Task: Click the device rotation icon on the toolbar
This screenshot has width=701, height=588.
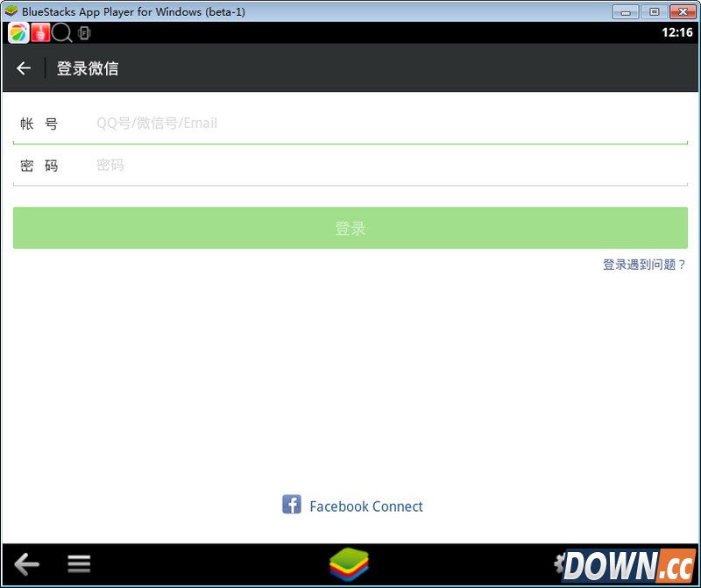Action: (x=82, y=32)
